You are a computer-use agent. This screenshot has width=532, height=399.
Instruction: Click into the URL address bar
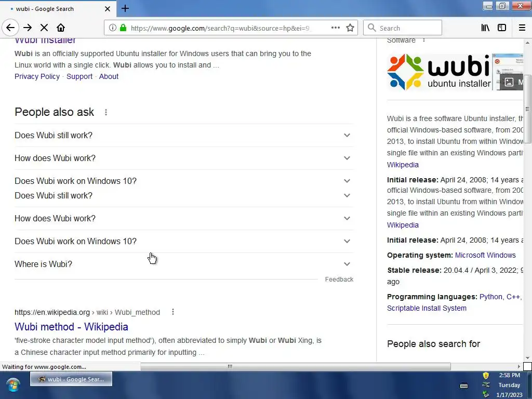click(x=220, y=28)
